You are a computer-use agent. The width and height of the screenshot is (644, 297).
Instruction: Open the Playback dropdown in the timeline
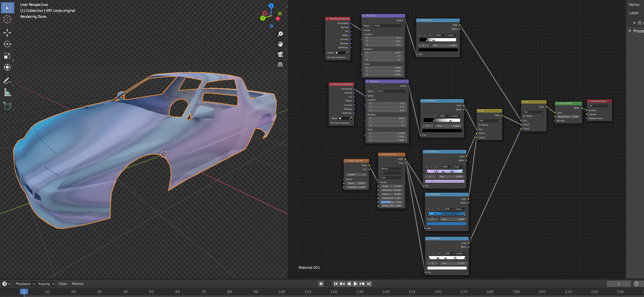point(25,284)
